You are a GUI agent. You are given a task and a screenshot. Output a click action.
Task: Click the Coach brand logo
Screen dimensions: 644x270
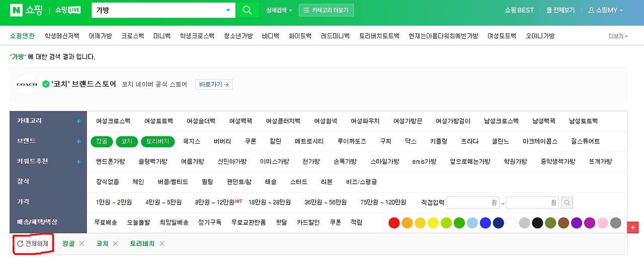tap(27, 84)
